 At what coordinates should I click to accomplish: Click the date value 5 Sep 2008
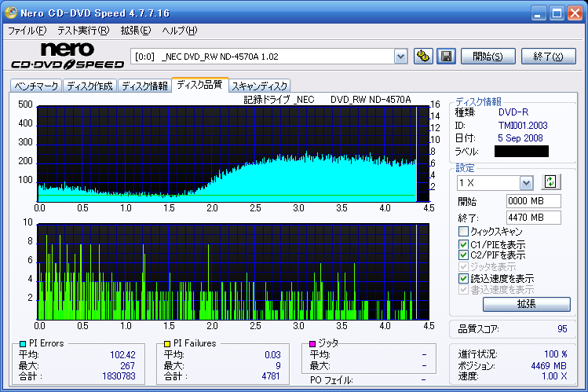(x=520, y=138)
